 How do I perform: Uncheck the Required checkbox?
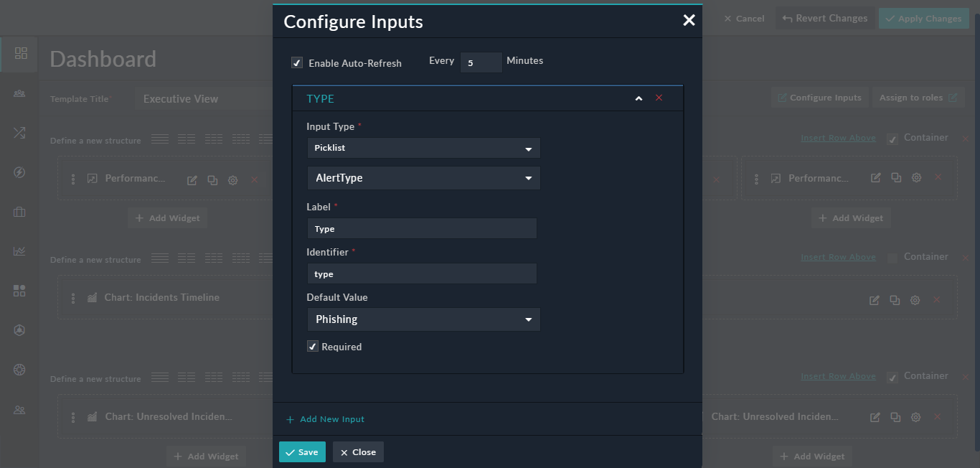[312, 346]
